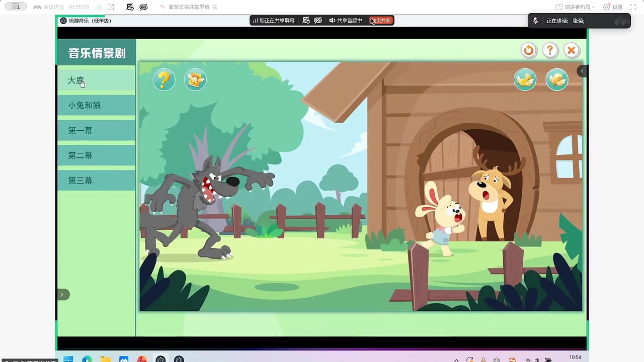
Task: Click the yellow question mark inside the scene
Action: (164, 79)
